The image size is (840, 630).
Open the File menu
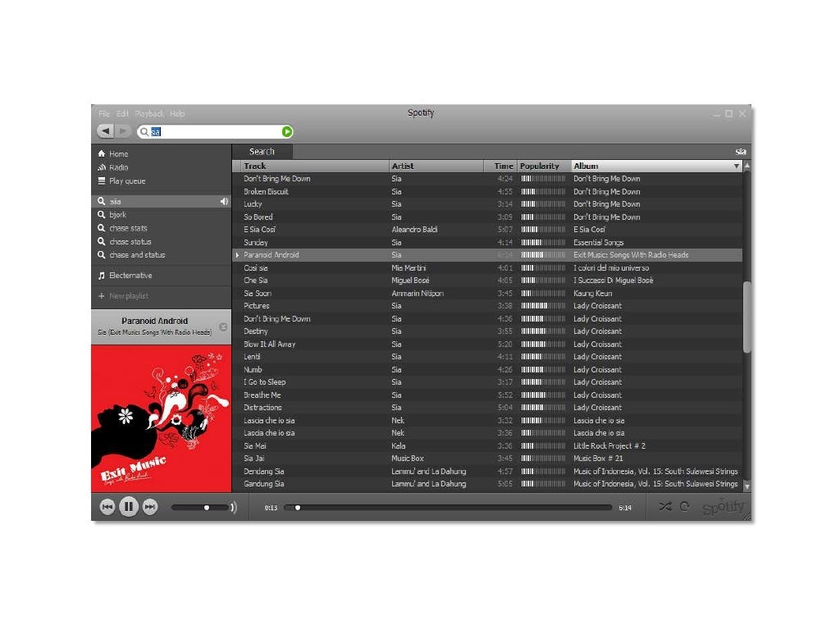(x=104, y=113)
